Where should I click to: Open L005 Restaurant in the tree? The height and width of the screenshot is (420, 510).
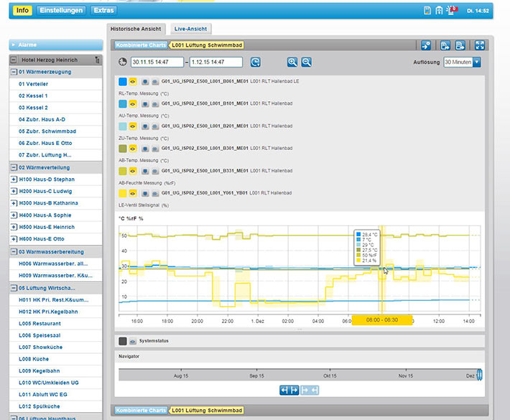[x=39, y=324]
